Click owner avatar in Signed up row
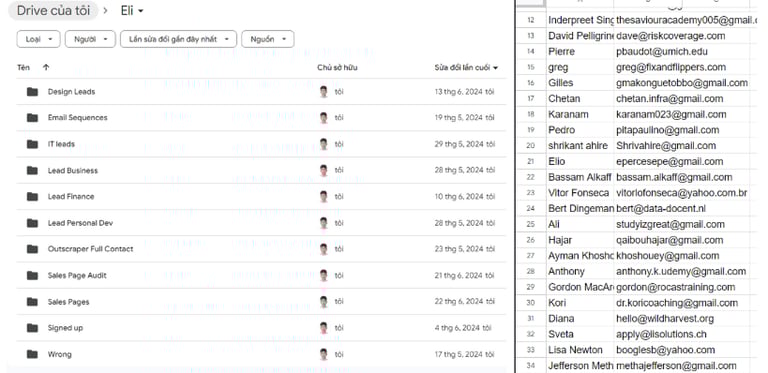 pos(323,327)
